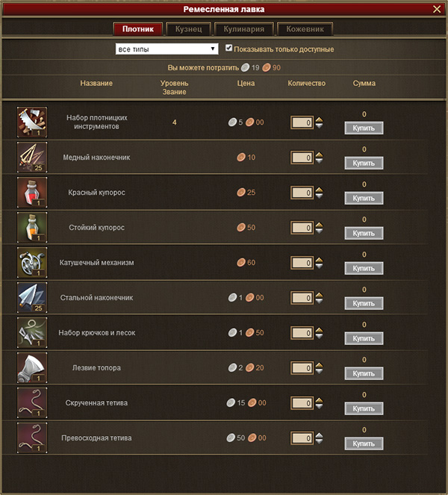Switch to the Кожевник tab
The width and height of the screenshot is (448, 495).
click(x=305, y=29)
